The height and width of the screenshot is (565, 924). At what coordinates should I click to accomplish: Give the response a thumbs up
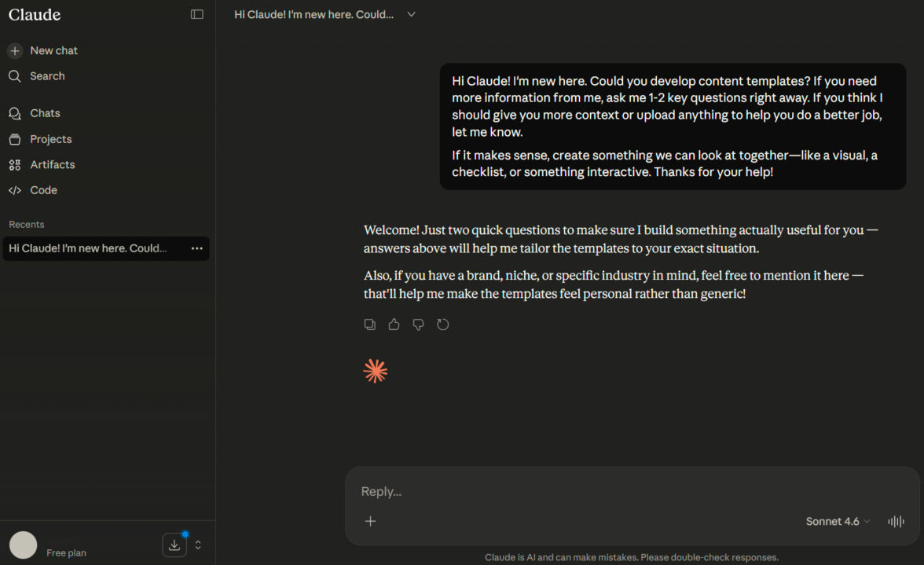pyautogui.click(x=394, y=325)
